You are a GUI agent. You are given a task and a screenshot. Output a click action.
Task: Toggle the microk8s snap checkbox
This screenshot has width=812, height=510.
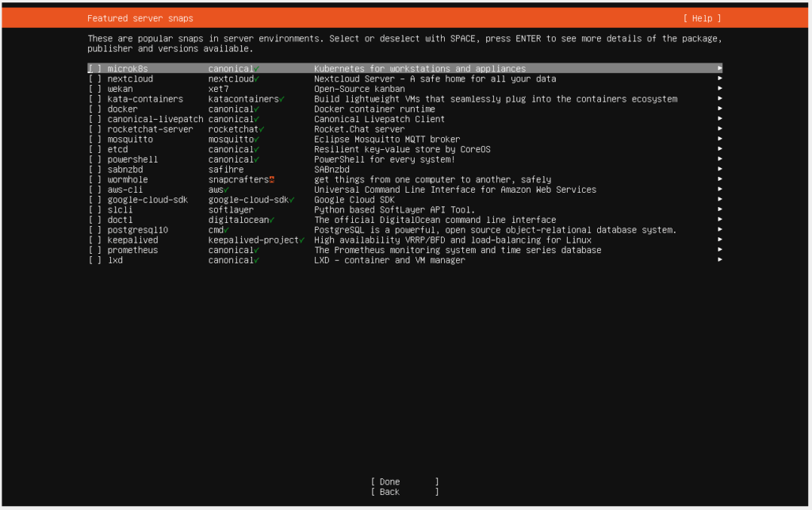[94, 69]
